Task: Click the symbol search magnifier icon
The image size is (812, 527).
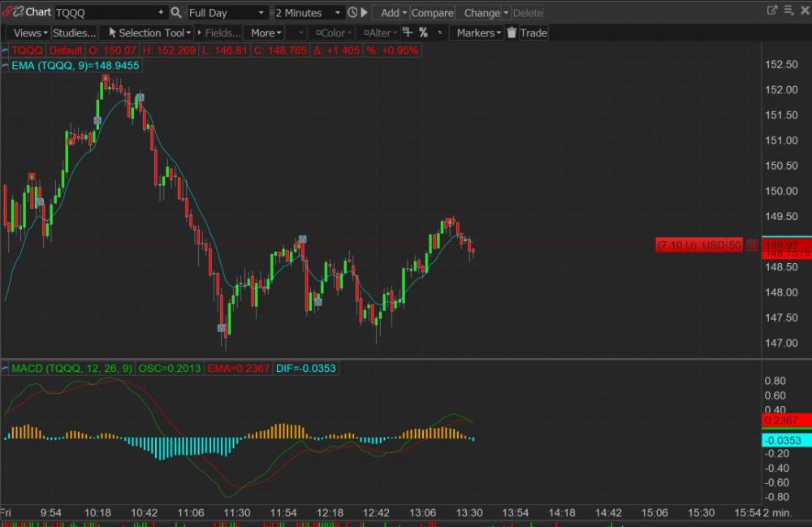Action: [176, 12]
